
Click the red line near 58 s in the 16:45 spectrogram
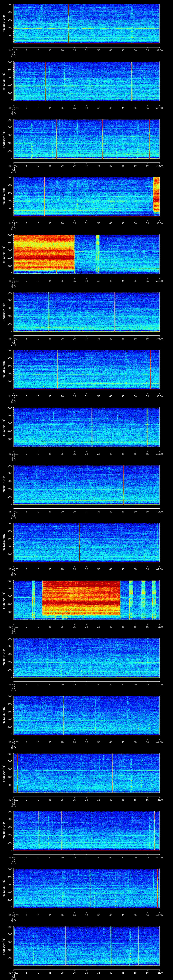[x=154, y=831]
